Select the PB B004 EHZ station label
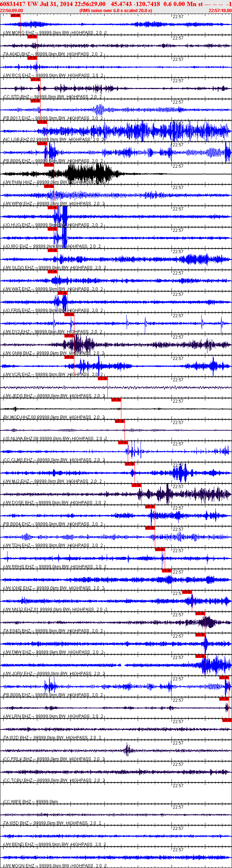The image size is (232, 868). tap(17, 524)
